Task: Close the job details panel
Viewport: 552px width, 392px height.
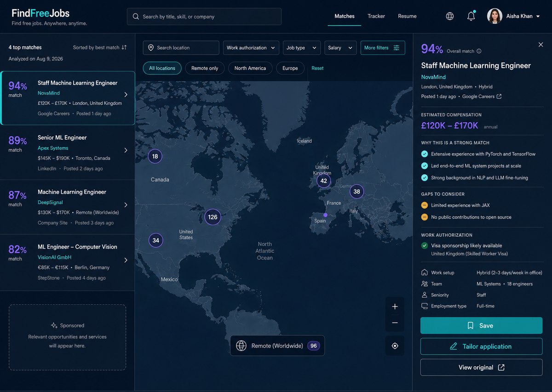Action: [x=540, y=45]
